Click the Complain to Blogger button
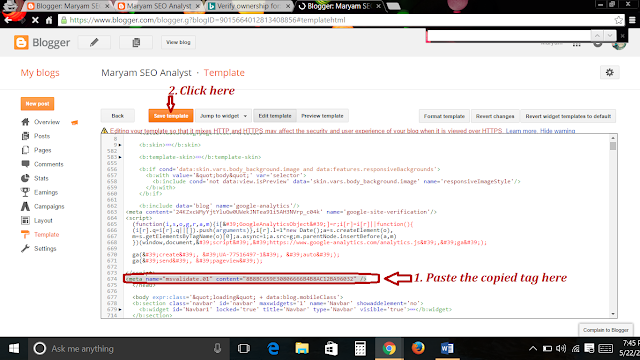The image size is (640, 360). click(x=605, y=330)
